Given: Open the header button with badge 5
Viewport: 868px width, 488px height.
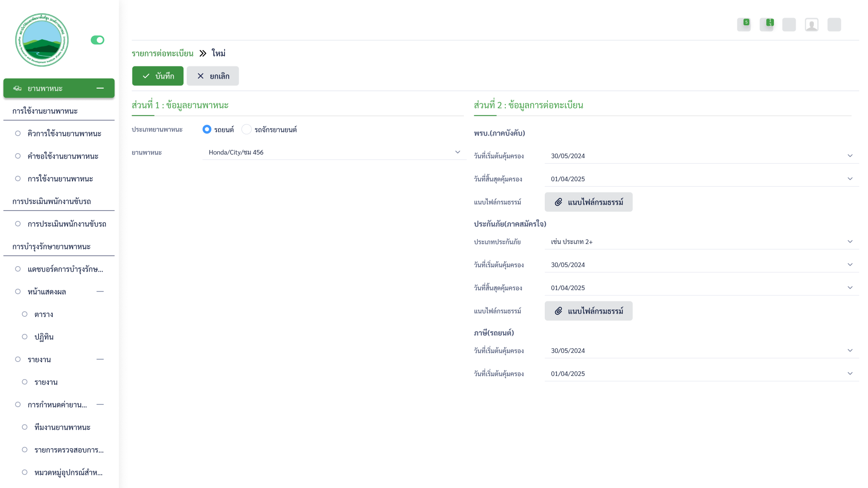Looking at the screenshot, I should point(744,24).
